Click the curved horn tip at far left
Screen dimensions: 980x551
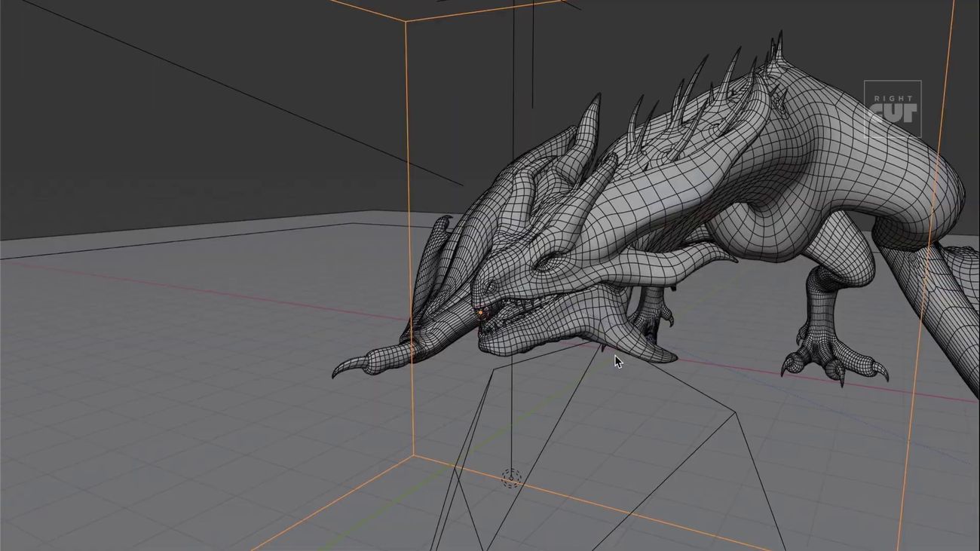[337, 372]
